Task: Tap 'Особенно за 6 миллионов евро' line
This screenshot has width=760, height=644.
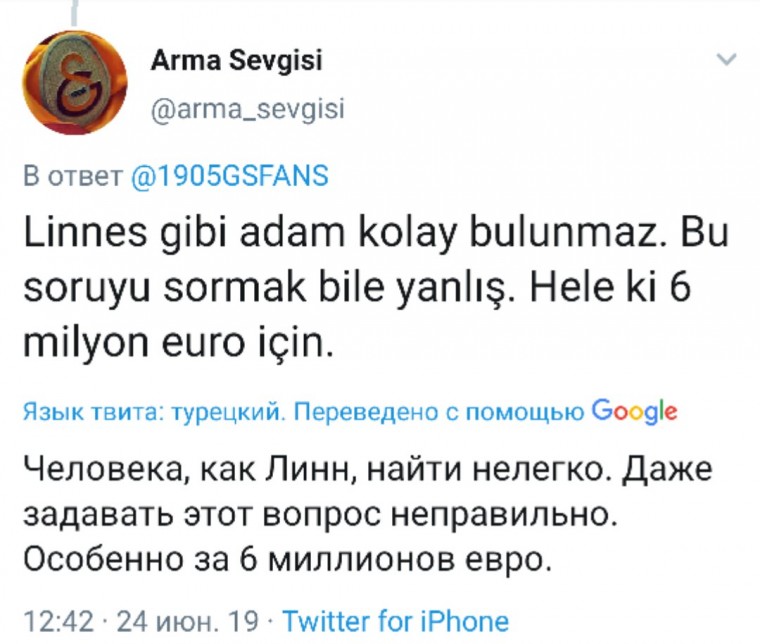Action: 288,561
